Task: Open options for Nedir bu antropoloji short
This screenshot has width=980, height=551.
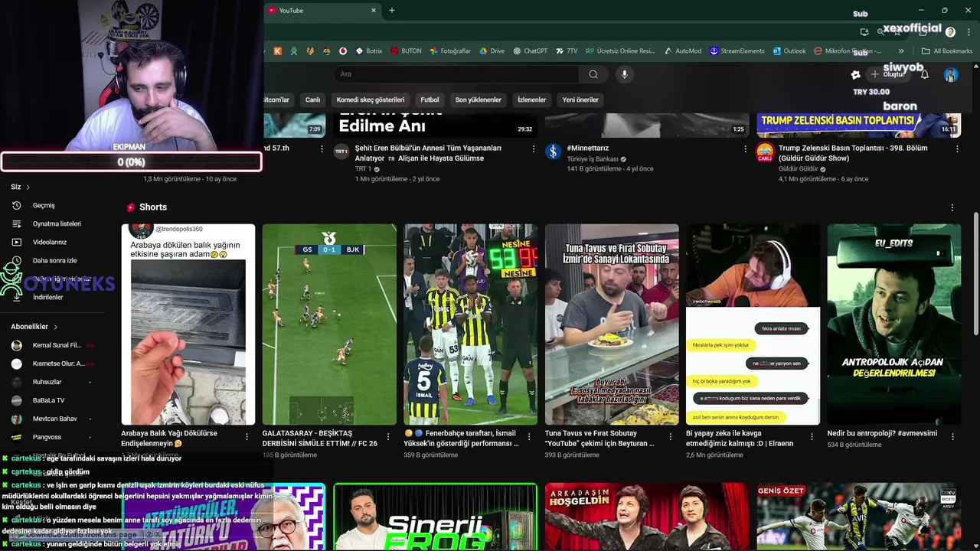Action: pyautogui.click(x=953, y=437)
